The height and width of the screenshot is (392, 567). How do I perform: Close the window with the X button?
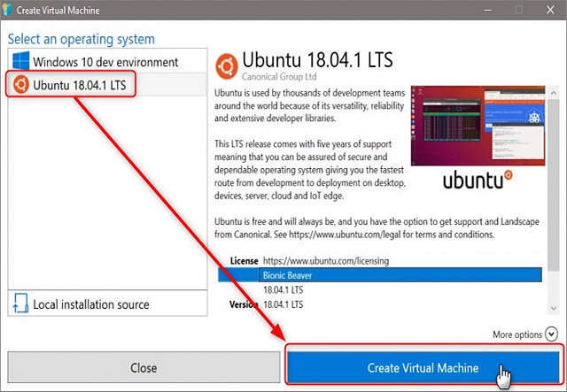[x=550, y=10]
